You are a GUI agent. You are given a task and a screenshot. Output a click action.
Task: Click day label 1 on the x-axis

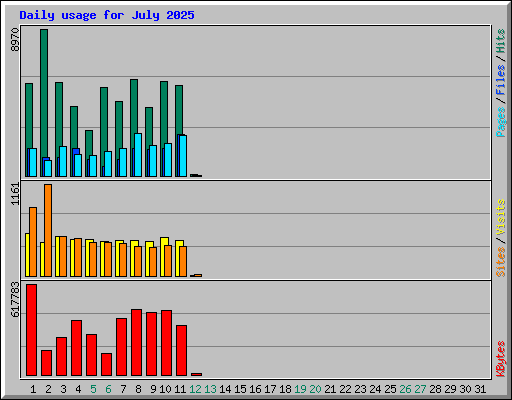pos(33,389)
